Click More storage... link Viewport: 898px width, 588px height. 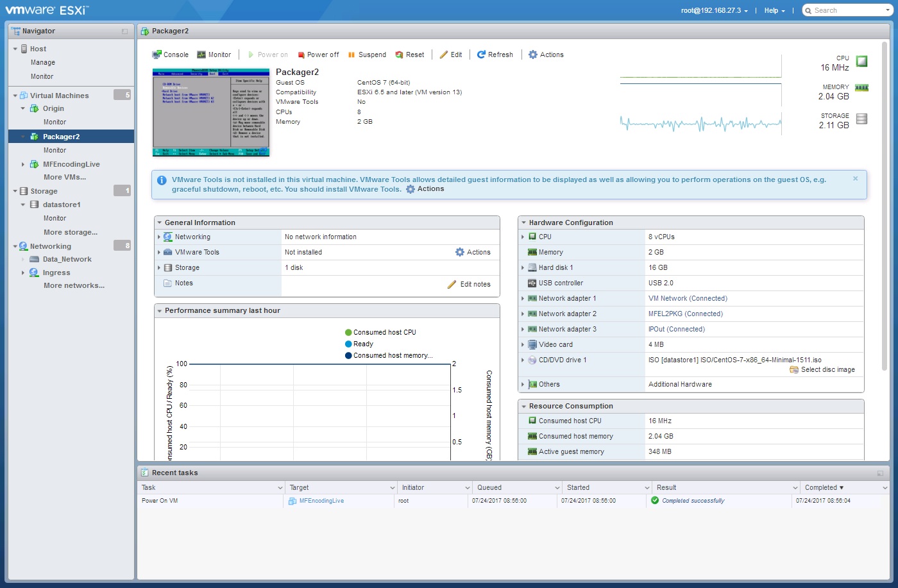pyautogui.click(x=71, y=232)
